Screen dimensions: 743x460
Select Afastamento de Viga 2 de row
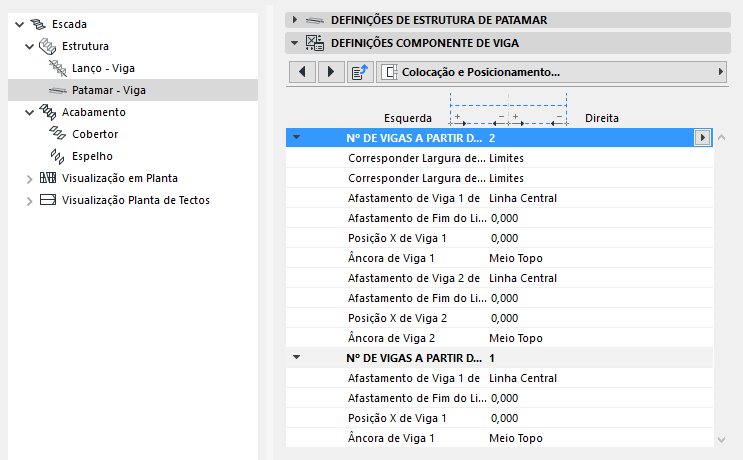pyautogui.click(x=499, y=278)
